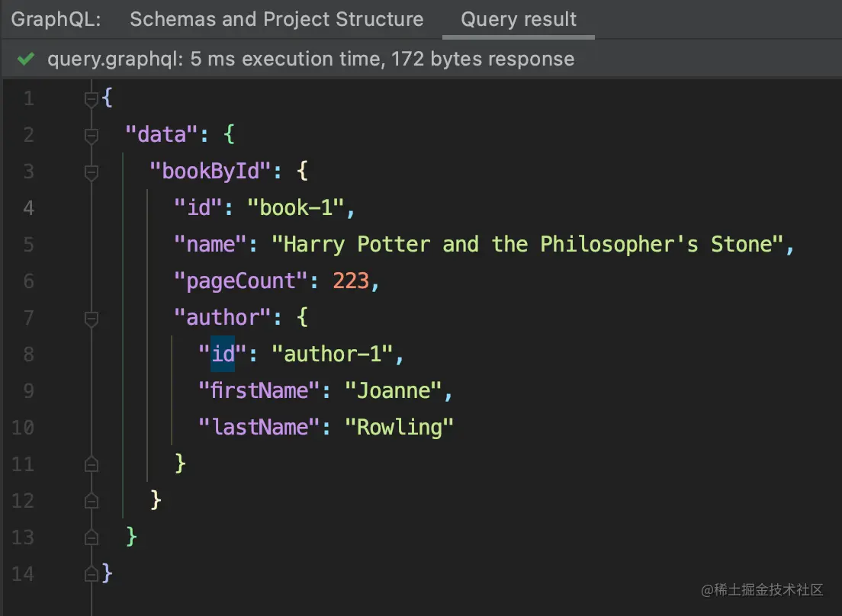Collapse the "bookById" fold on line 3
The width and height of the screenshot is (842, 616).
[92, 172]
